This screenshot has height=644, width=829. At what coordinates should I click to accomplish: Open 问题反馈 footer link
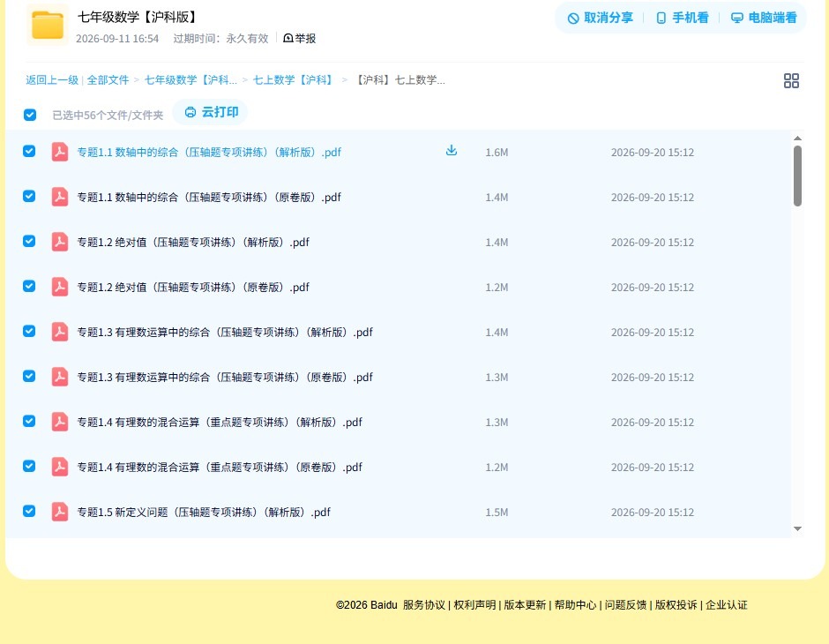[625, 605]
